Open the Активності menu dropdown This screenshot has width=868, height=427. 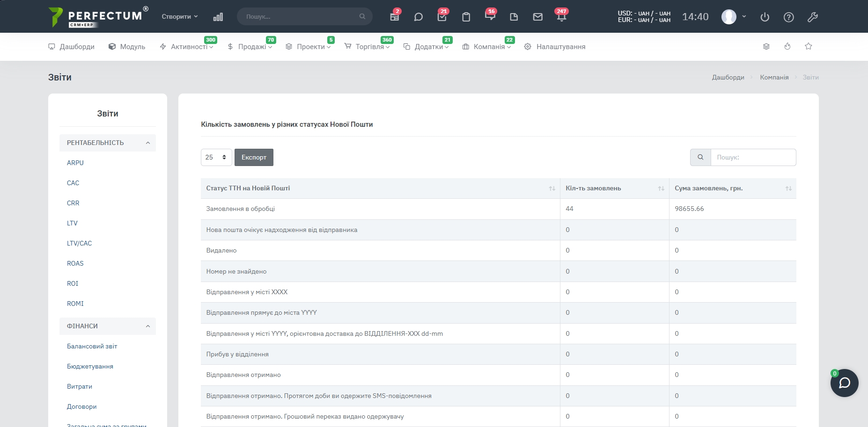[186, 47]
